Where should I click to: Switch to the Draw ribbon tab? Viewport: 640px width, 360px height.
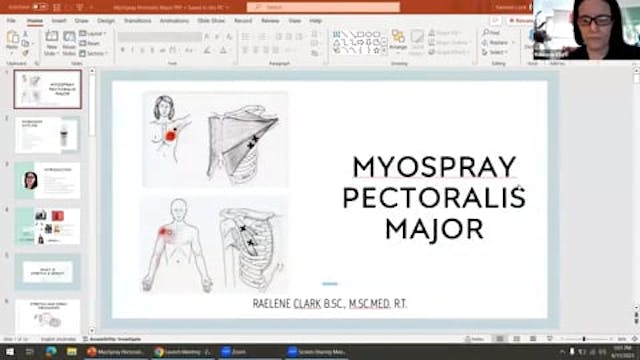click(81, 20)
